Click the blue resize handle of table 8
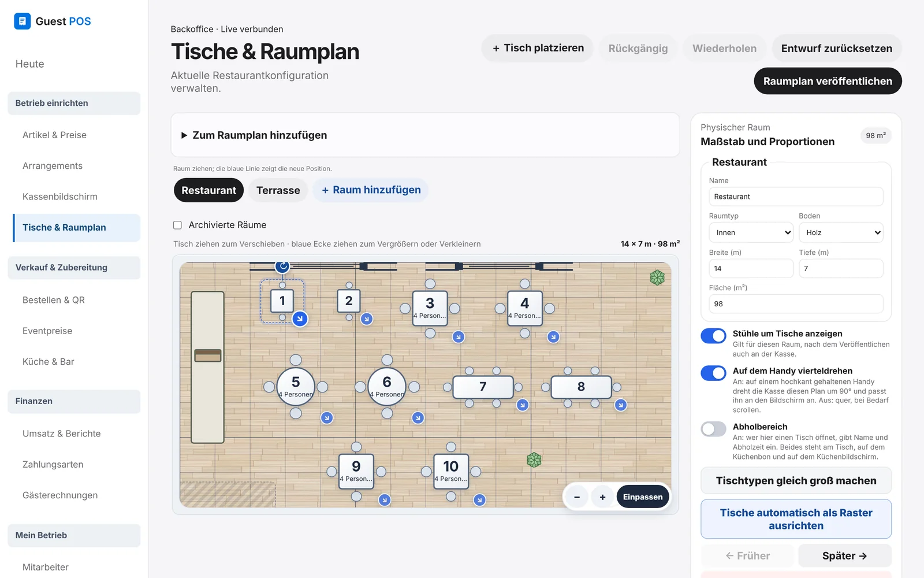 (x=621, y=405)
